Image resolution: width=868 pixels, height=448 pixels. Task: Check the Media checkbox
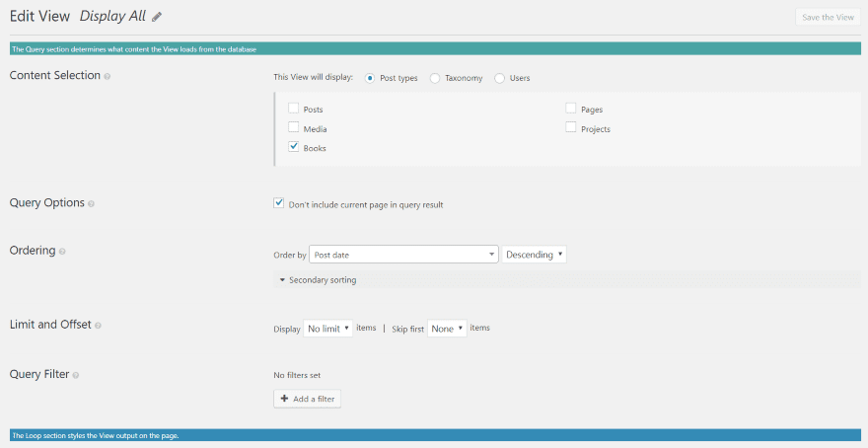tap(293, 127)
